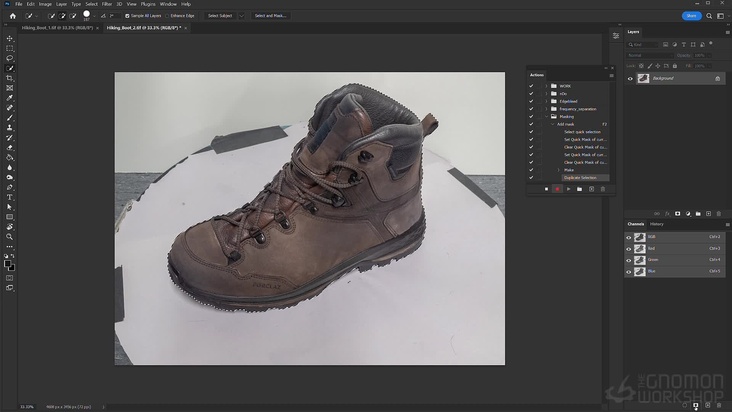Pick the Type tool
Screen dimensions: 732x412
click(10, 197)
